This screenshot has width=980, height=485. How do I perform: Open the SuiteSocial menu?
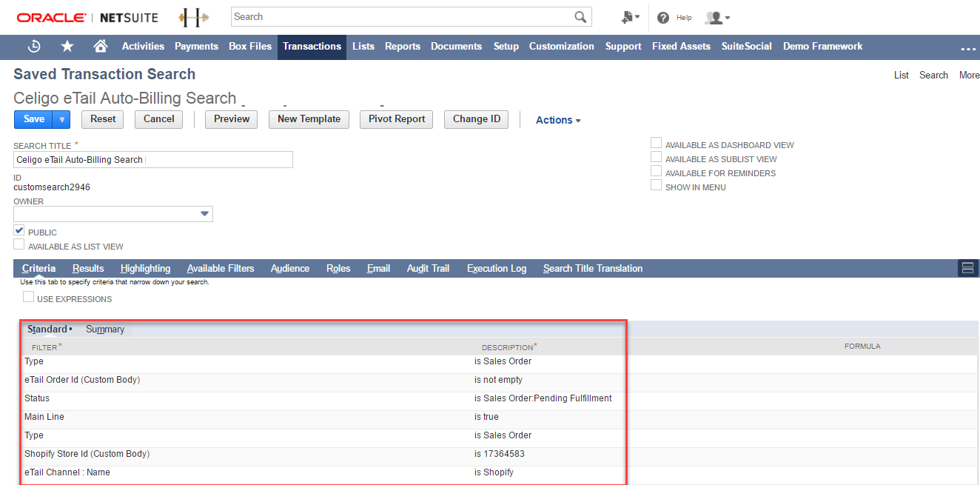tap(747, 46)
